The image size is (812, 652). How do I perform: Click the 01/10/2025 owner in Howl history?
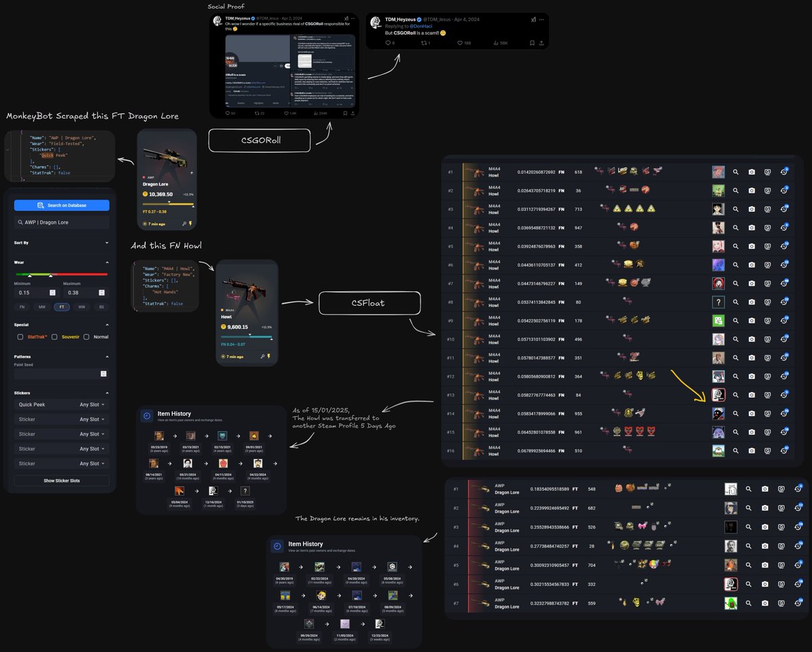click(245, 491)
